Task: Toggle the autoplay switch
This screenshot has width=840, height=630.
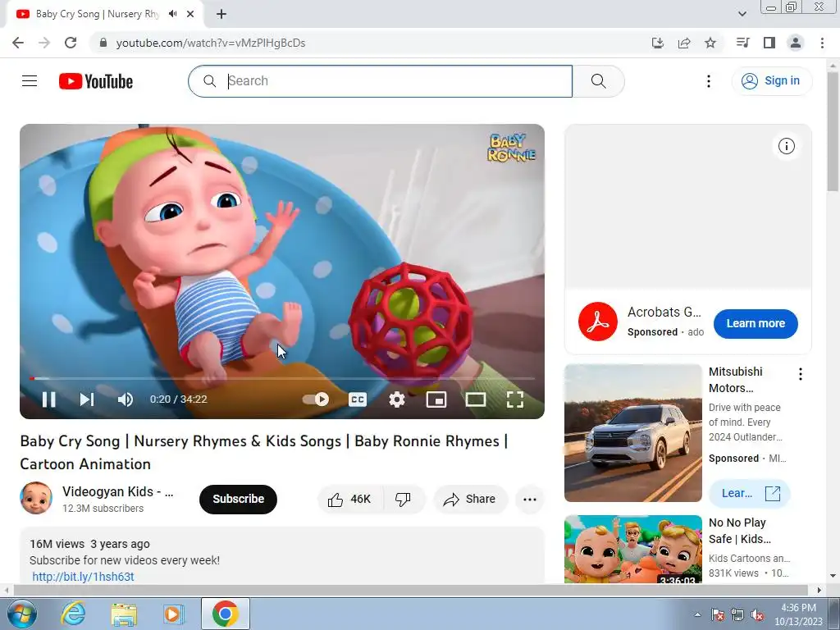Action: click(316, 399)
